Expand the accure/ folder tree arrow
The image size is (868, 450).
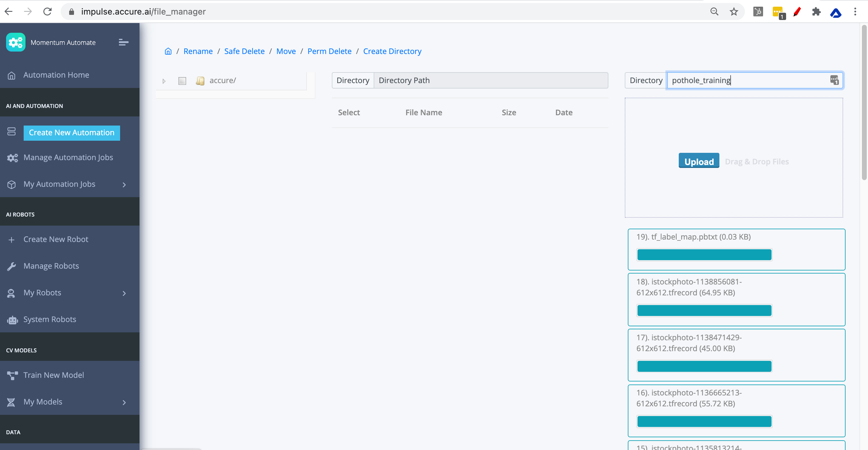click(164, 81)
